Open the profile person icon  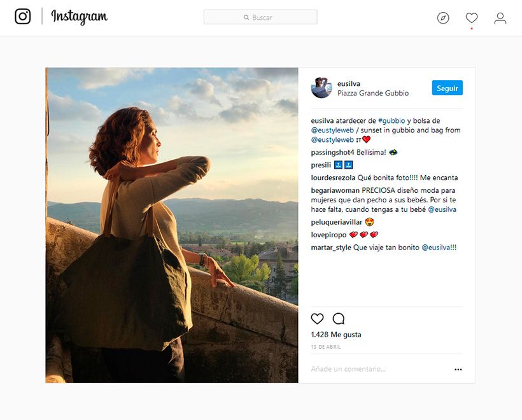pyautogui.click(x=500, y=18)
